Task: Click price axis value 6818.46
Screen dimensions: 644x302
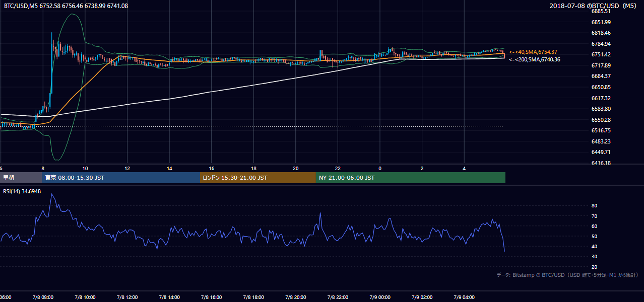Action: (x=601, y=33)
